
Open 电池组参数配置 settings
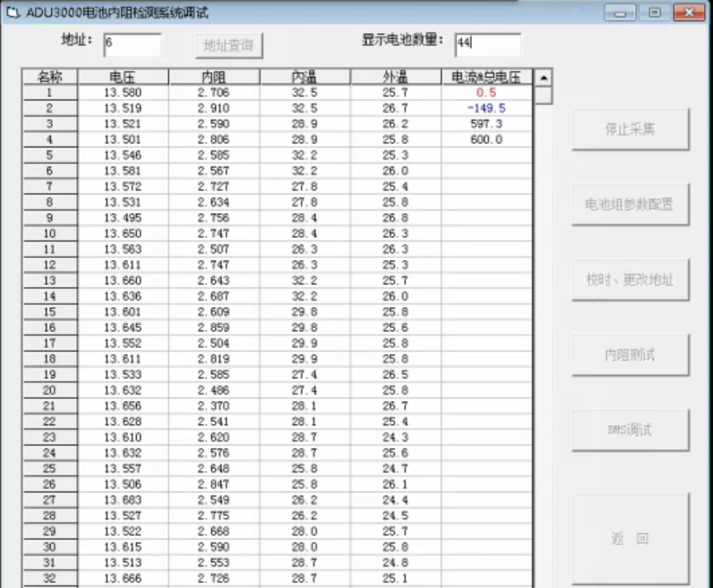[630, 204]
